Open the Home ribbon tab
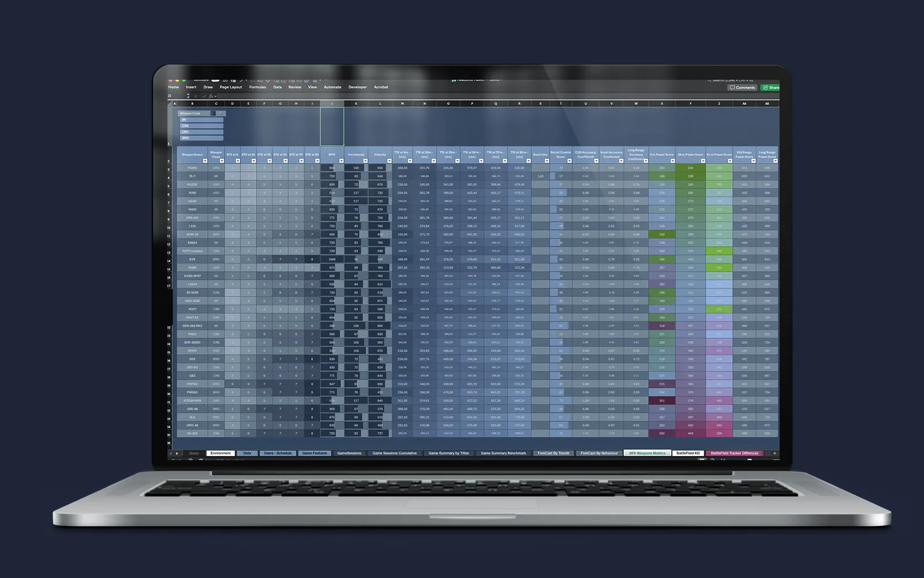The height and width of the screenshot is (578, 924). coord(173,87)
